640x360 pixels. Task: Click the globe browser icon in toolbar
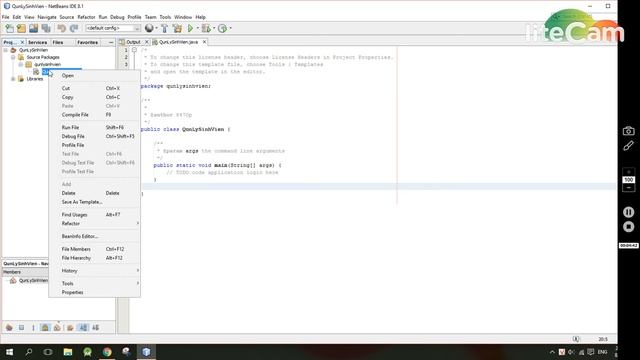(x=149, y=28)
